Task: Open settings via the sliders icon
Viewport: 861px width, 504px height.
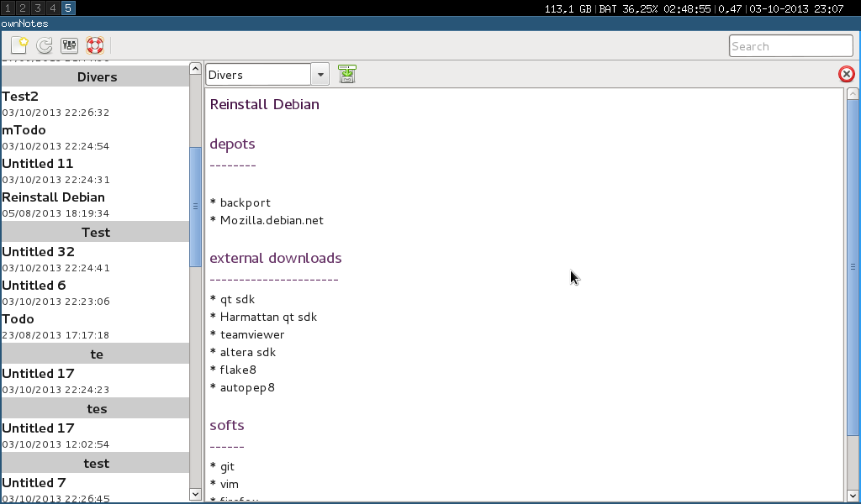Action: click(70, 45)
